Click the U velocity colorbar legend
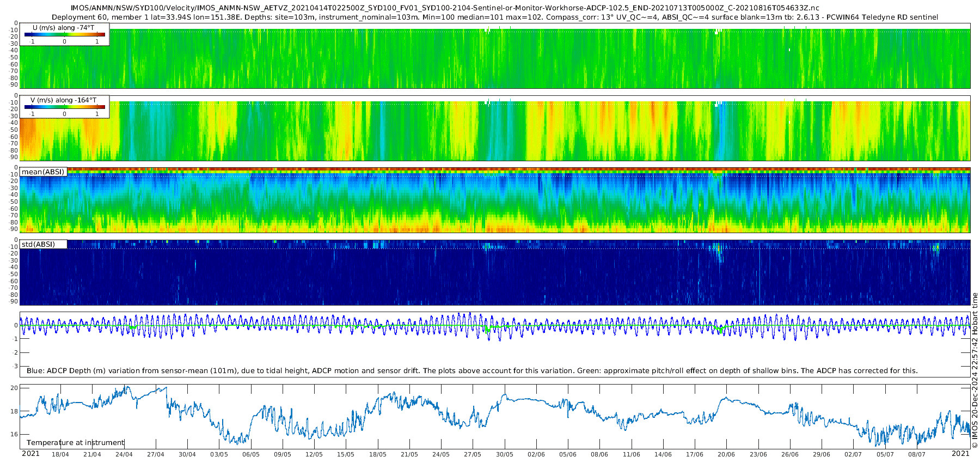This screenshot has height=463, width=980. (64, 35)
